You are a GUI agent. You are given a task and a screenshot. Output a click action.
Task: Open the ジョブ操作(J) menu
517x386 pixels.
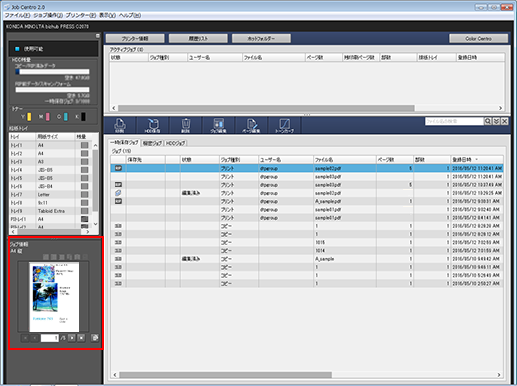point(48,15)
